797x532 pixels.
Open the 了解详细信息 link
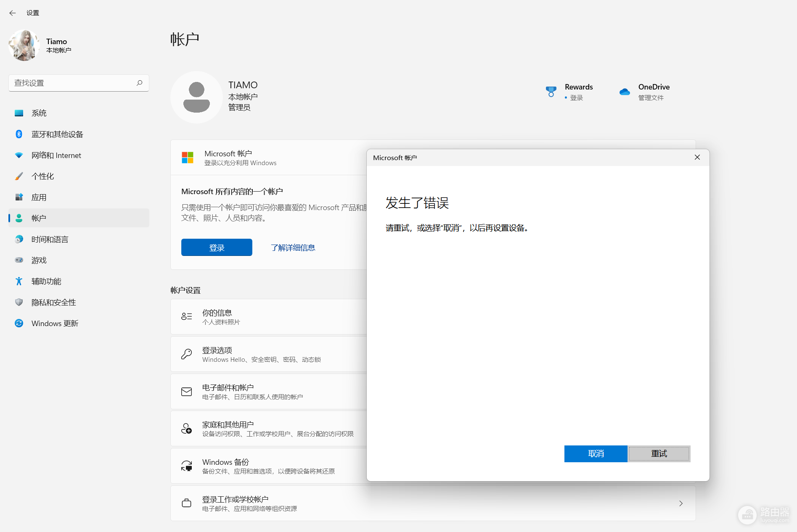tap(293, 248)
